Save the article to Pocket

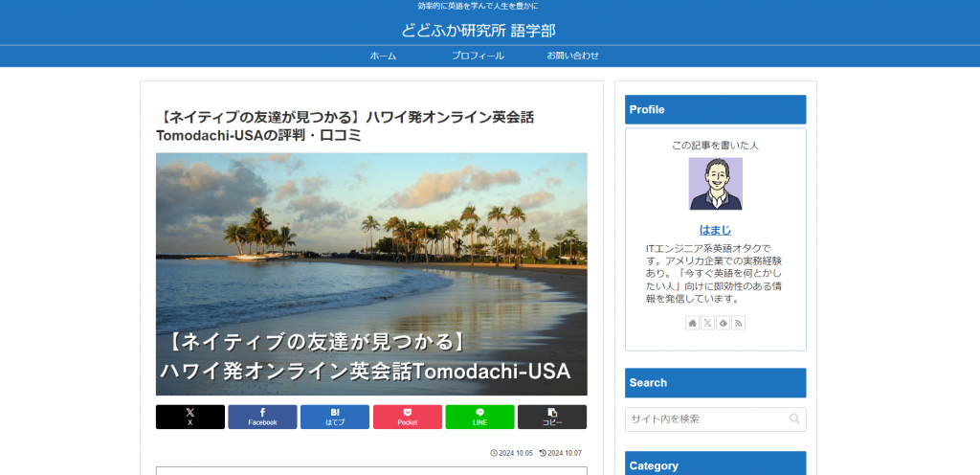tap(408, 417)
